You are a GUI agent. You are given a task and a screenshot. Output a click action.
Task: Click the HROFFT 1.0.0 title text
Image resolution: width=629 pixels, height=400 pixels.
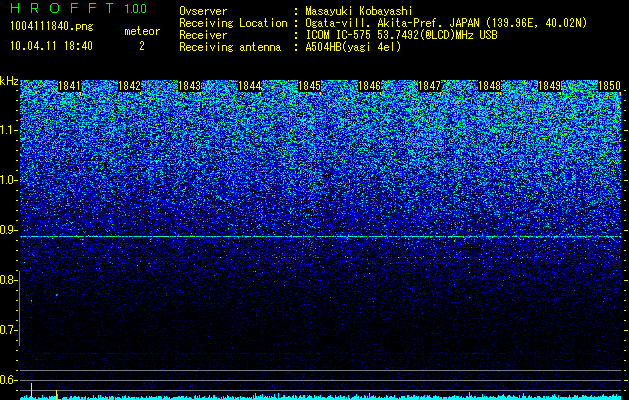pos(78,8)
